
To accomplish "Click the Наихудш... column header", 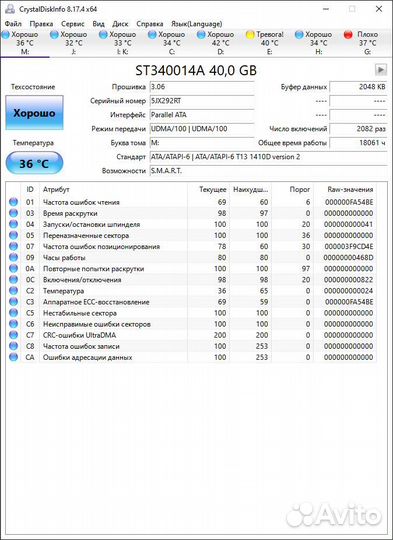I will point(251,189).
